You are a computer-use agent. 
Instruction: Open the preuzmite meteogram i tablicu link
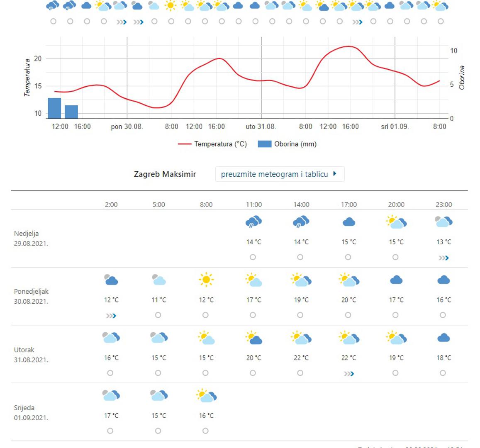pos(274,174)
